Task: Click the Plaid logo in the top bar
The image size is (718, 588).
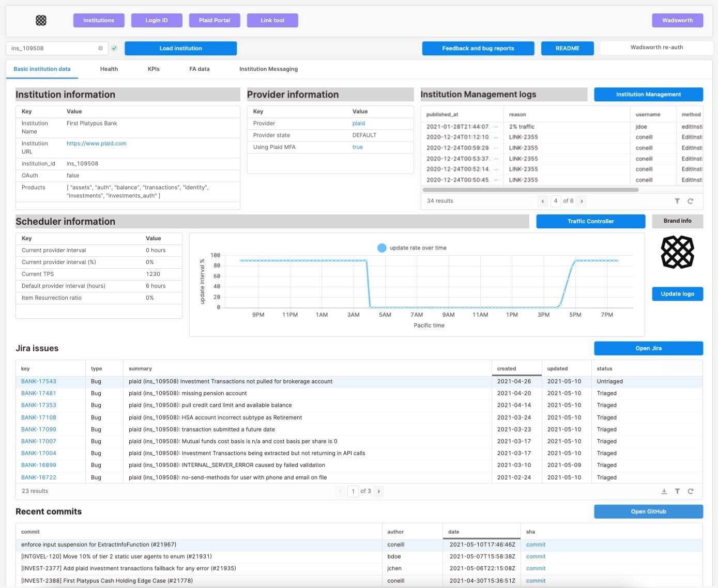Action: (41, 20)
